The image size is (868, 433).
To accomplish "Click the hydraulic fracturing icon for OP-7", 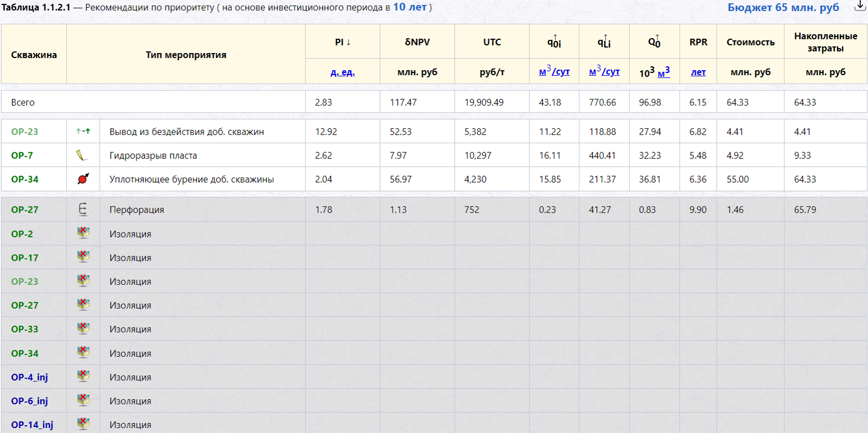I will (82, 155).
